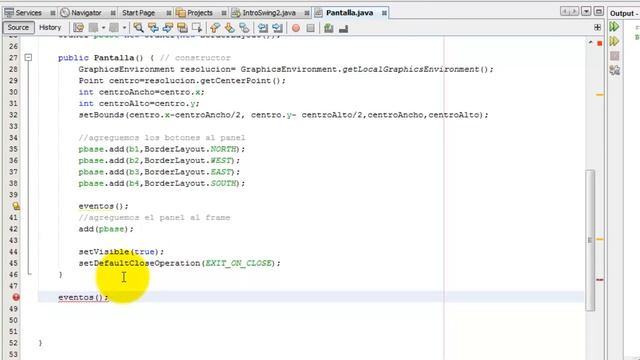Click the red error stripe mark
This screenshot has height=360, width=640.
(600, 280)
